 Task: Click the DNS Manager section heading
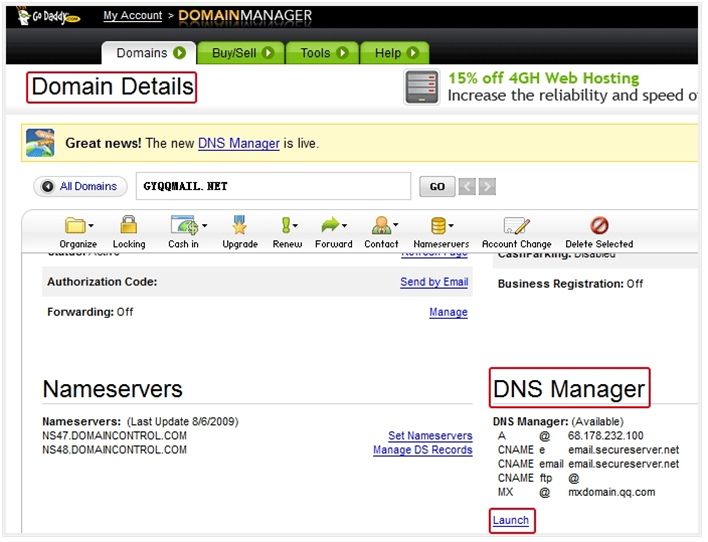coord(569,389)
